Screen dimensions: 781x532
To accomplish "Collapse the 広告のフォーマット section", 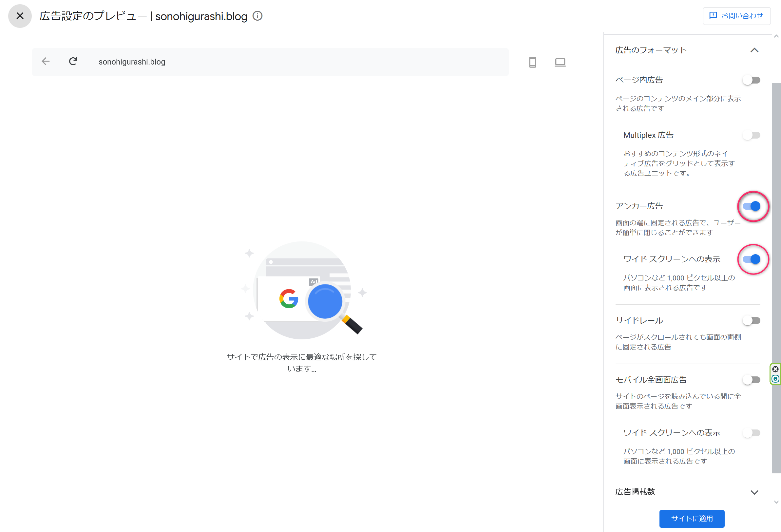I will coord(754,50).
